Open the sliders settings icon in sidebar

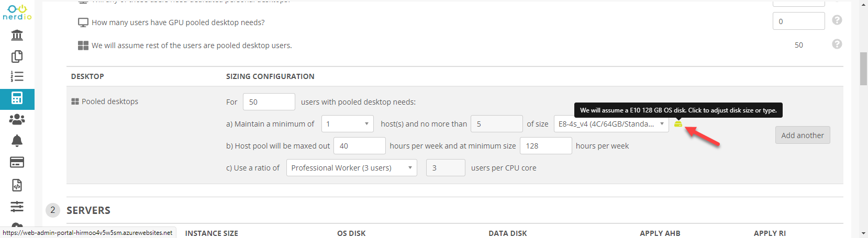17,207
